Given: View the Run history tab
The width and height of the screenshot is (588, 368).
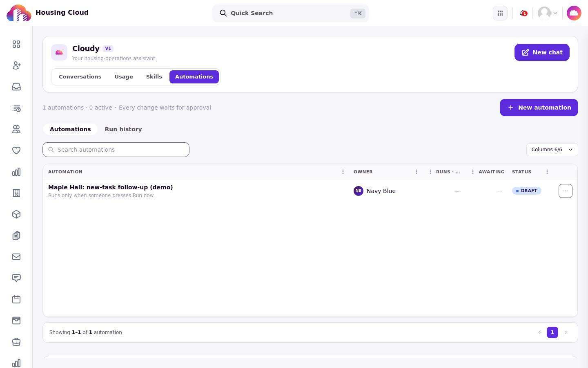Looking at the screenshot, I should 123,129.
